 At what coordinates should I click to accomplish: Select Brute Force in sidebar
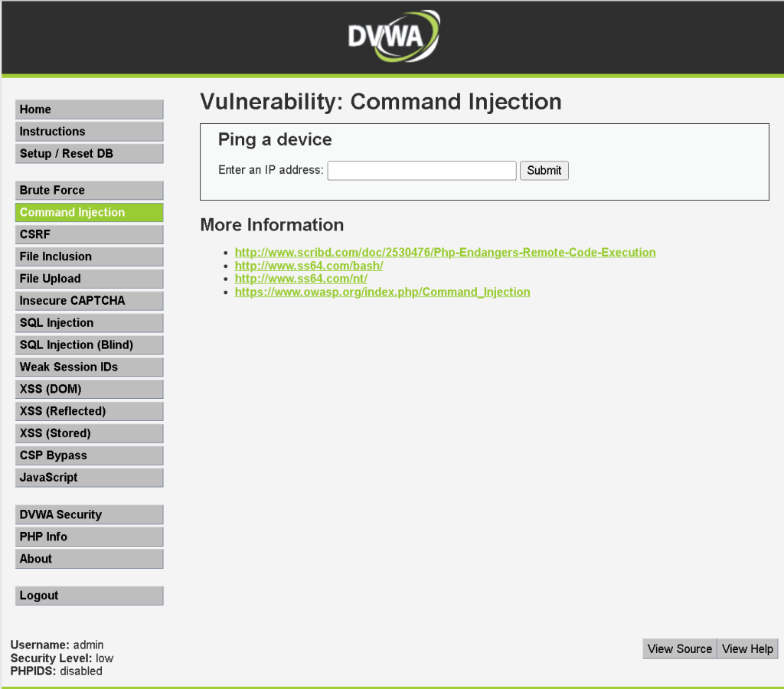pyautogui.click(x=89, y=191)
